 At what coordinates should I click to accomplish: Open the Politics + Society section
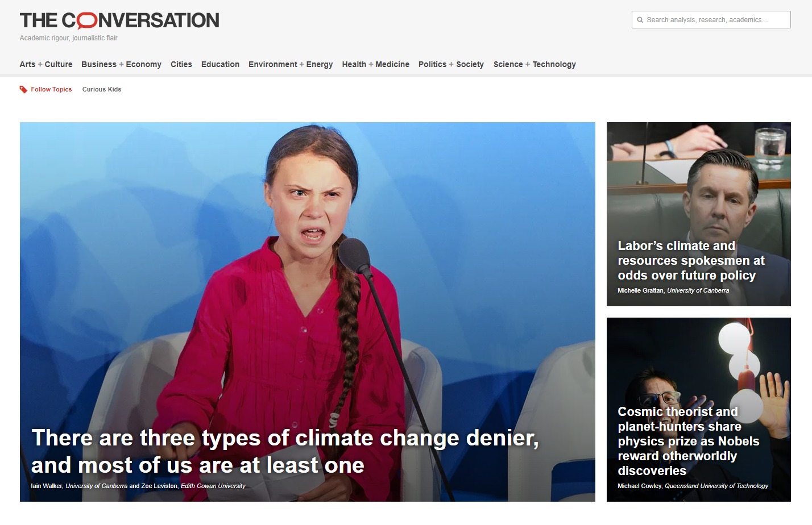click(451, 64)
